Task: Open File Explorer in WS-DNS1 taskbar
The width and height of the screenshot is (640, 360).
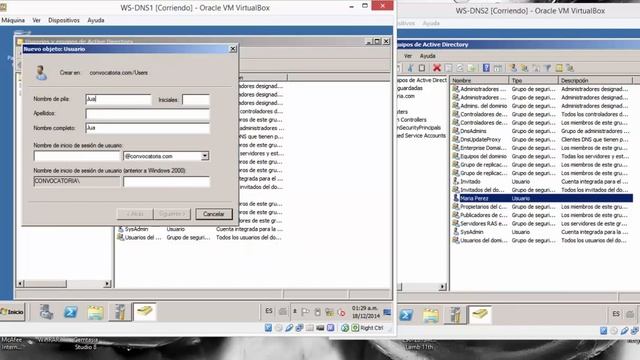Action: [x=95, y=312]
